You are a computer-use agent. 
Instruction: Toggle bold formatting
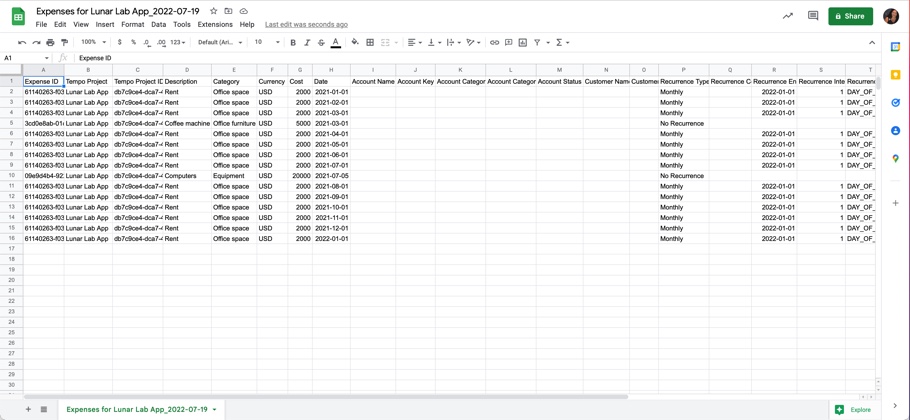pos(293,43)
